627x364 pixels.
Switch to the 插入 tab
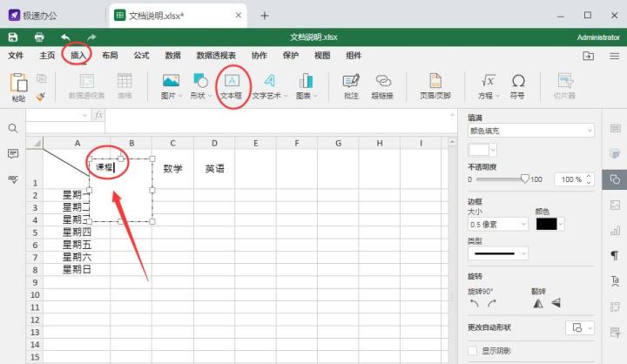click(x=78, y=56)
